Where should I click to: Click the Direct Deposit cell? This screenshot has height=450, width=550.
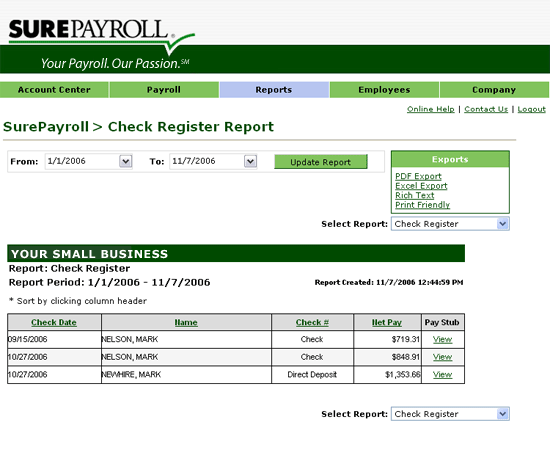312,375
